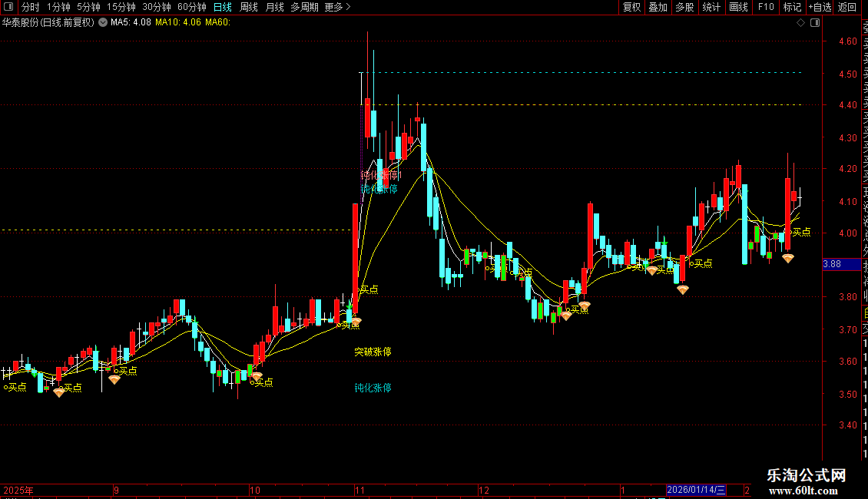Image resolution: width=868 pixels, height=499 pixels.
Task: Open the 多周期 multi-period view
Action: (304, 7)
